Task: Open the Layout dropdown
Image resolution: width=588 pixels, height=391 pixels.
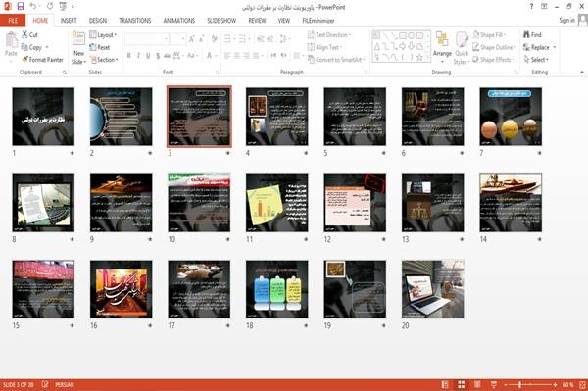Action: 103,35
